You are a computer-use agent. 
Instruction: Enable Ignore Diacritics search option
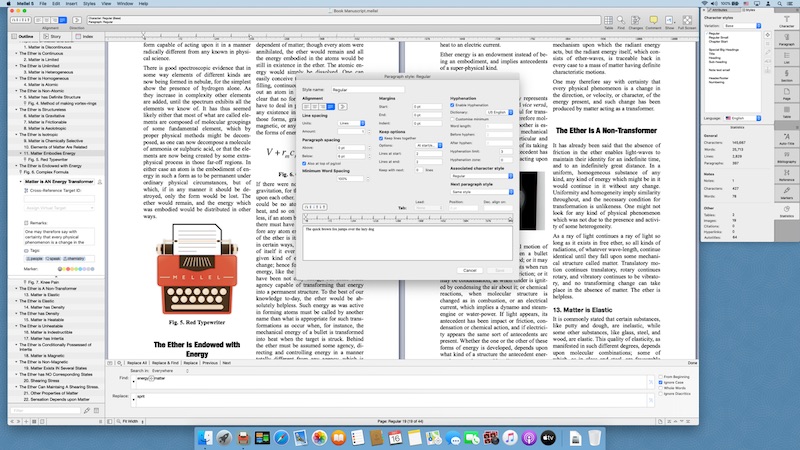(661, 393)
